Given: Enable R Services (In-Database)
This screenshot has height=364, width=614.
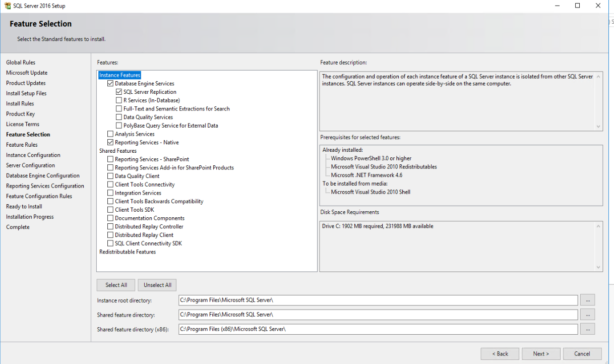Looking at the screenshot, I should click(x=118, y=100).
